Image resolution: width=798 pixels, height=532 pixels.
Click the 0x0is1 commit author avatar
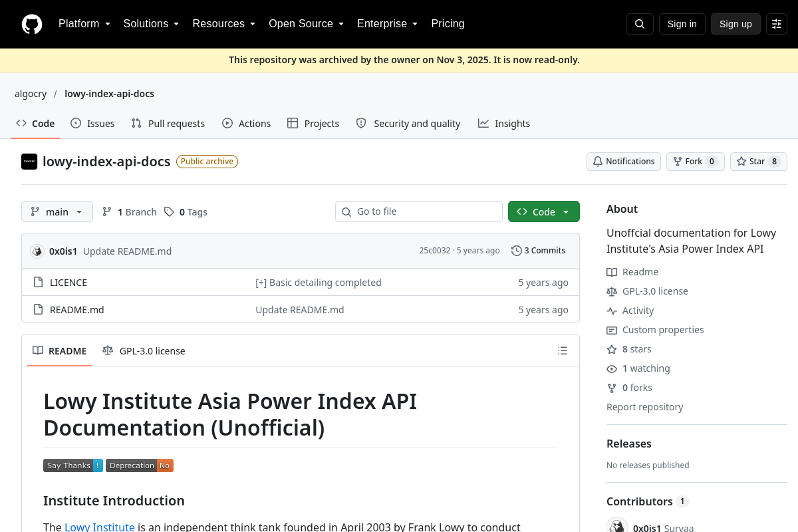pos(37,251)
